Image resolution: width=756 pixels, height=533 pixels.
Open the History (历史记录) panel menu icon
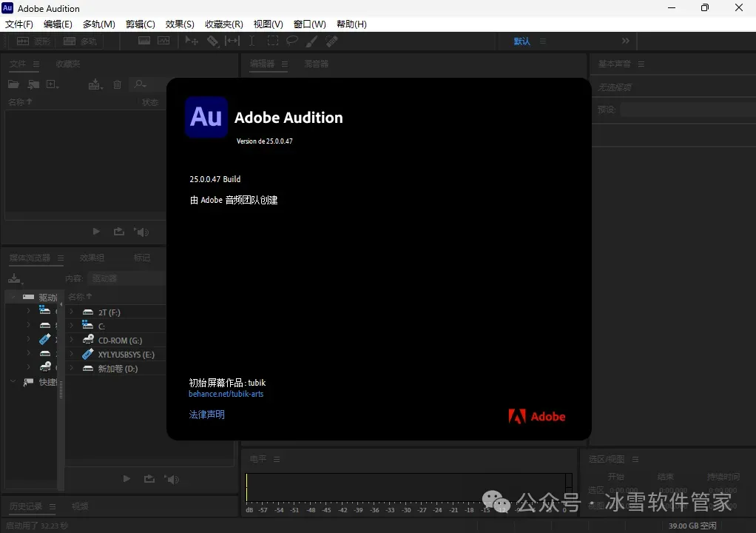point(53,506)
